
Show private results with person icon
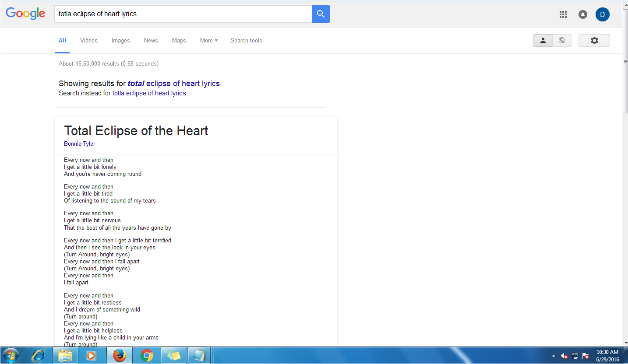pyautogui.click(x=543, y=40)
